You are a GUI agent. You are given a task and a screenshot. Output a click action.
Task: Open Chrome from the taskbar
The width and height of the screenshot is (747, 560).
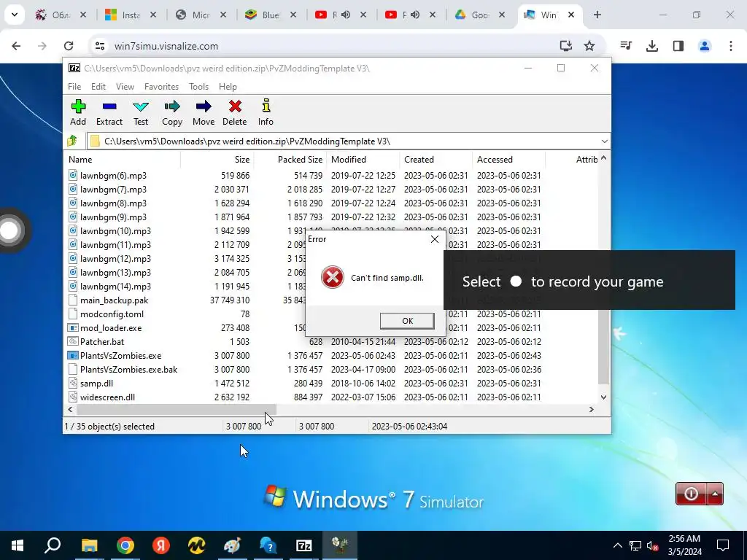(x=125, y=545)
